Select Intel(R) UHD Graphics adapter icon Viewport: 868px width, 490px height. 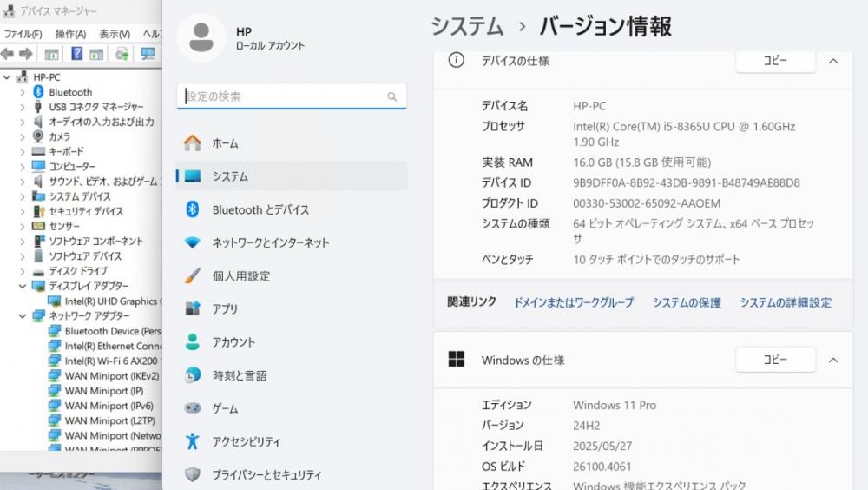coord(54,301)
